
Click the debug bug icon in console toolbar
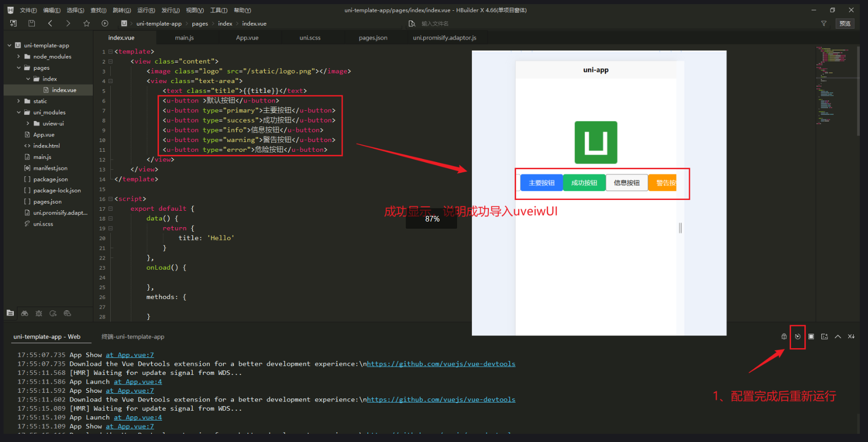click(x=784, y=336)
